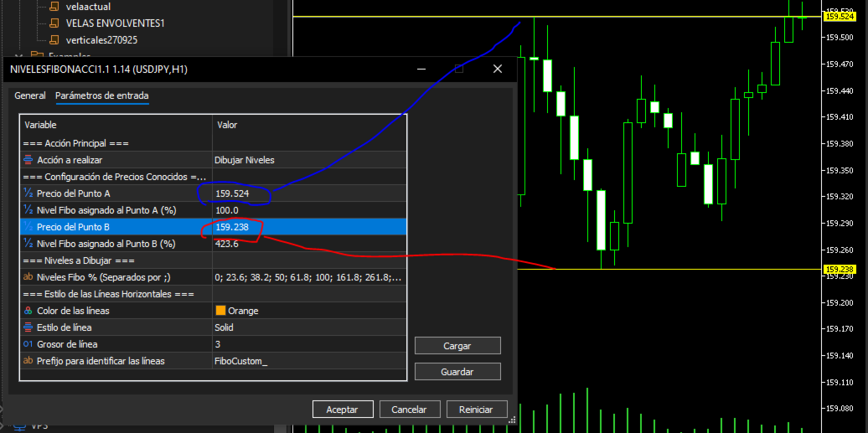Click the 159.524 price label on chart axis
868x433 pixels.
click(840, 17)
